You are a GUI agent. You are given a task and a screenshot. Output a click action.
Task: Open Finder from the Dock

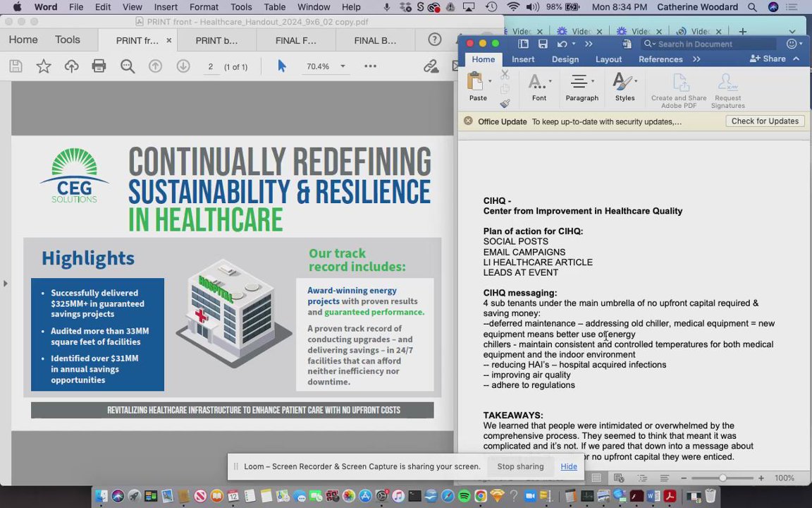point(101,496)
